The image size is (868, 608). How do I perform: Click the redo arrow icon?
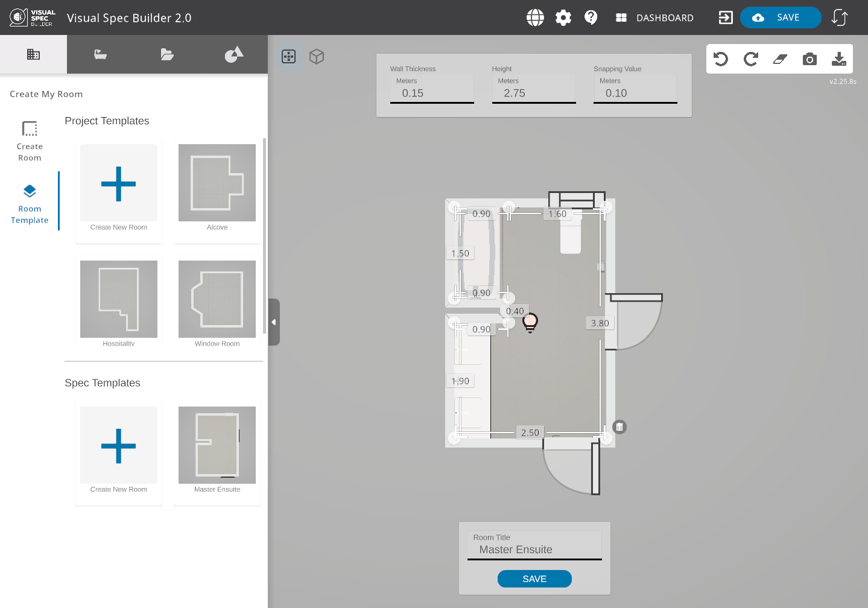click(x=750, y=59)
